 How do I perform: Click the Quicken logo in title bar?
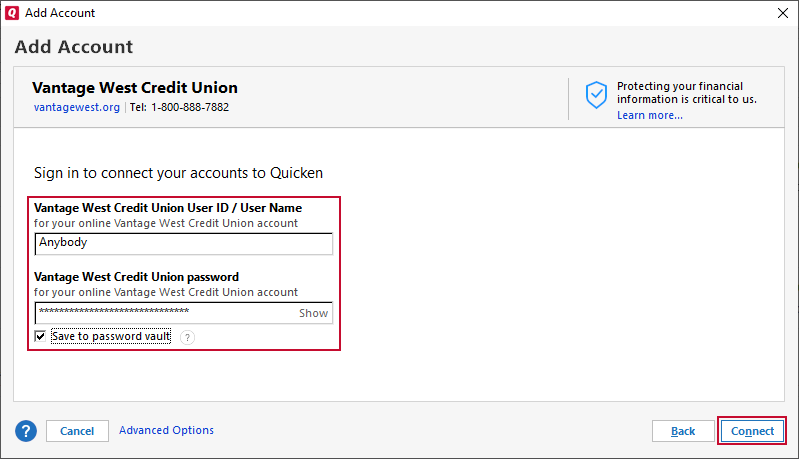point(12,12)
